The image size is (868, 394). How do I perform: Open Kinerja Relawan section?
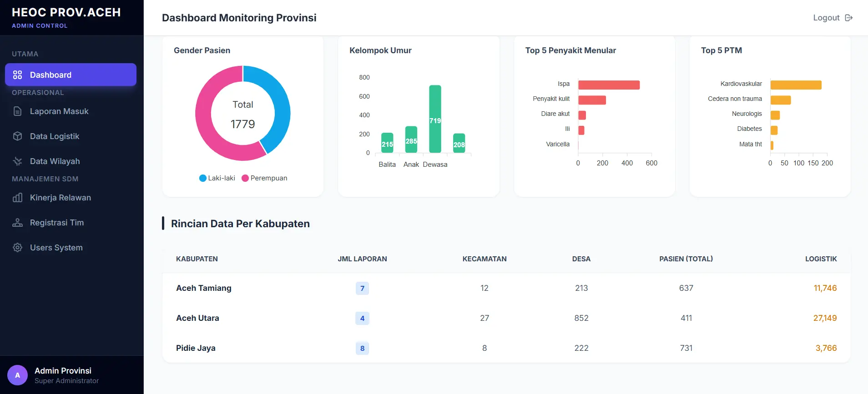coord(71,198)
